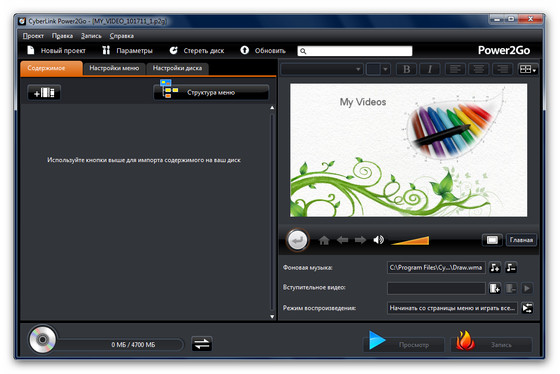The height and width of the screenshot is (374, 560).
Task: Click the Структура меню button
Action: point(211,93)
